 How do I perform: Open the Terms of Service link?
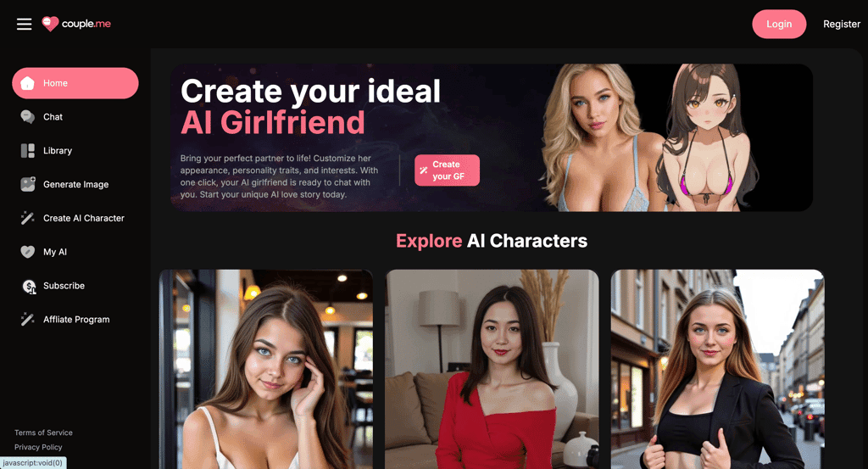[43, 433]
